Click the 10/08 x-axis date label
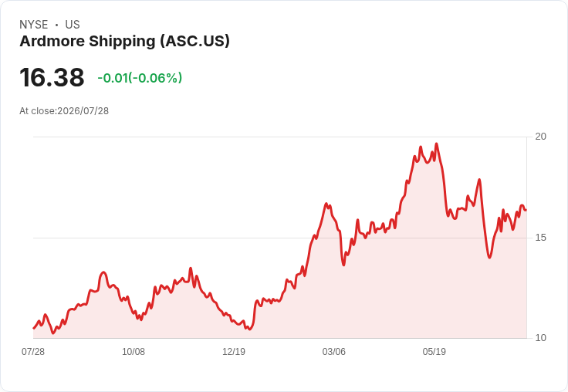Image resolution: width=568 pixels, height=392 pixels. (x=134, y=352)
